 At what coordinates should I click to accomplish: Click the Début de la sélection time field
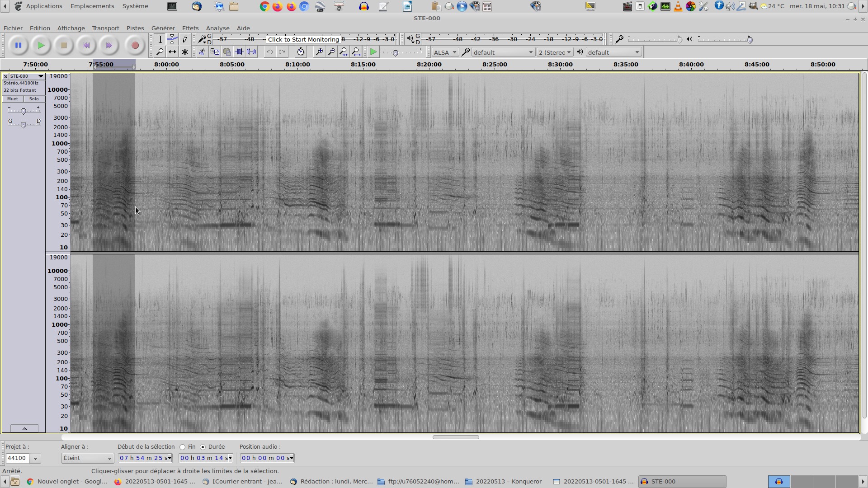(145, 458)
